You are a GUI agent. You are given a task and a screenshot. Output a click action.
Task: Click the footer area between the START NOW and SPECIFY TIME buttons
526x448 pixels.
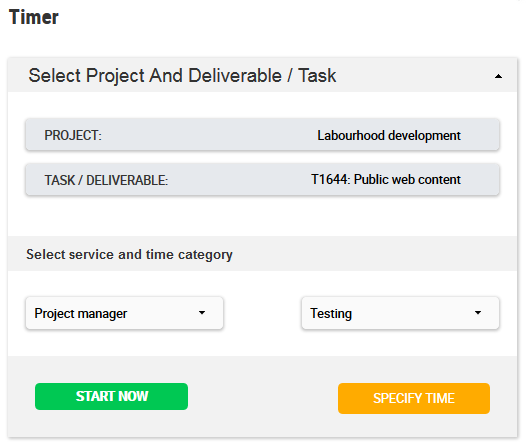tap(263, 397)
